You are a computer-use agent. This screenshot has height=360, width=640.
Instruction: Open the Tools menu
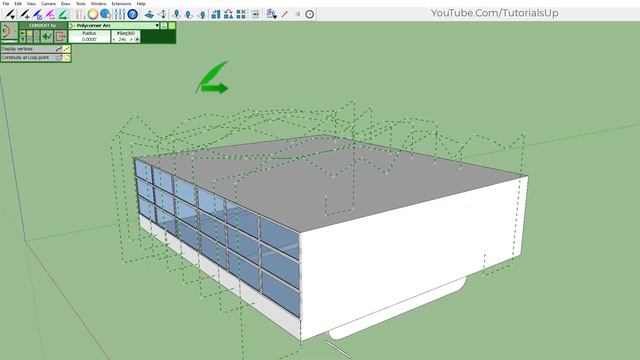click(x=81, y=3)
